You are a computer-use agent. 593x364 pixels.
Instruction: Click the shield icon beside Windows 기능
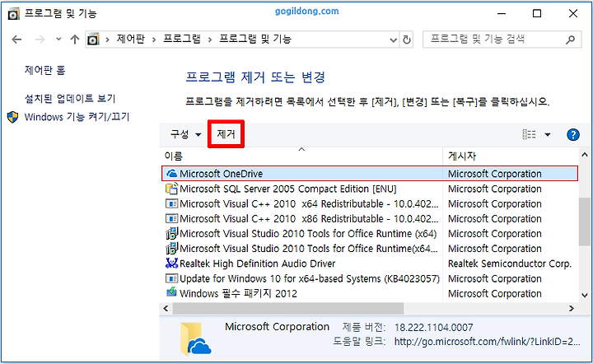tap(13, 117)
